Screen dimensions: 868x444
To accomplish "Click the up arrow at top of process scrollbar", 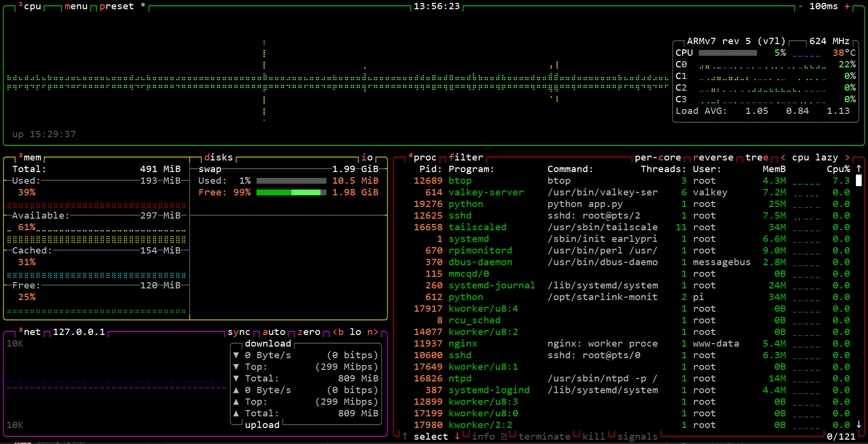I will coord(859,169).
